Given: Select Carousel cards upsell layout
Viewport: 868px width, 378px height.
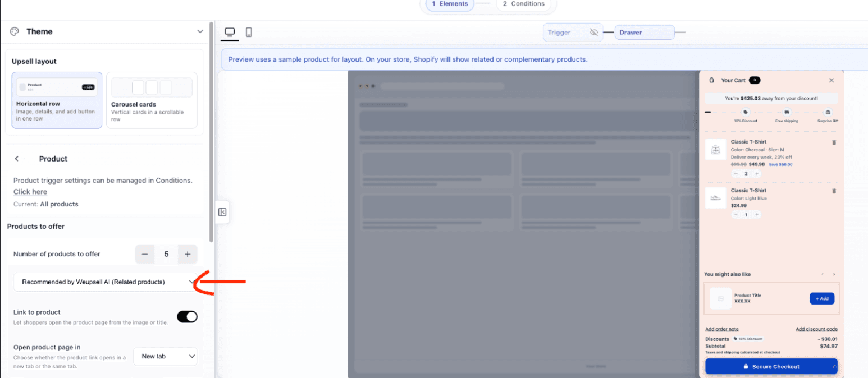Looking at the screenshot, I should [152, 100].
